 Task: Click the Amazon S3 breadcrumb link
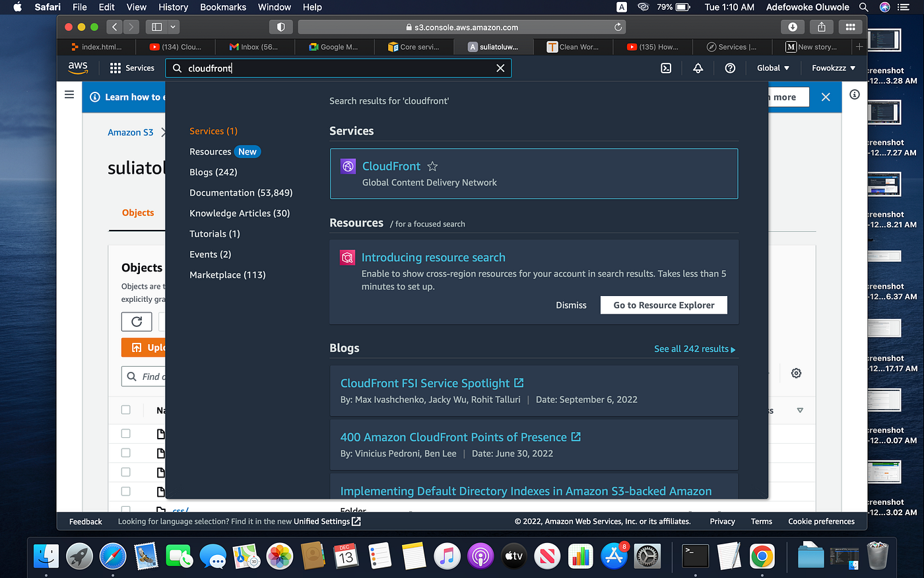pyautogui.click(x=131, y=132)
